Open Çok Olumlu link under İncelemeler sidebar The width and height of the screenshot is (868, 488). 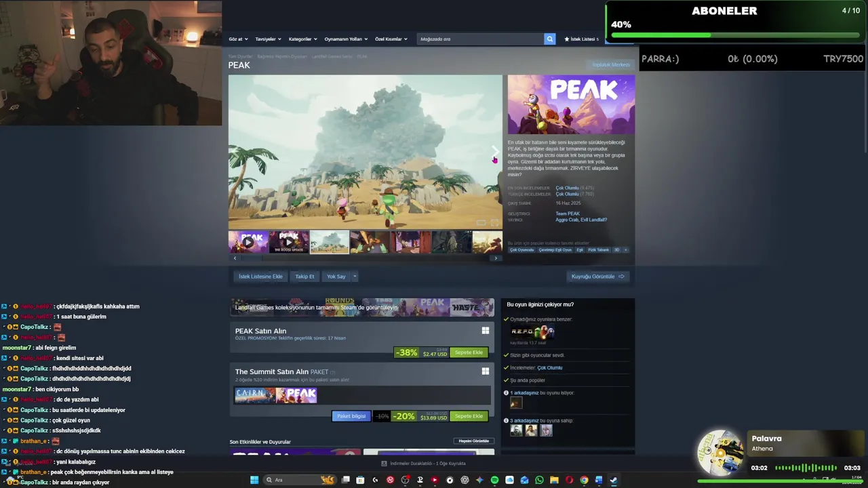coord(549,367)
